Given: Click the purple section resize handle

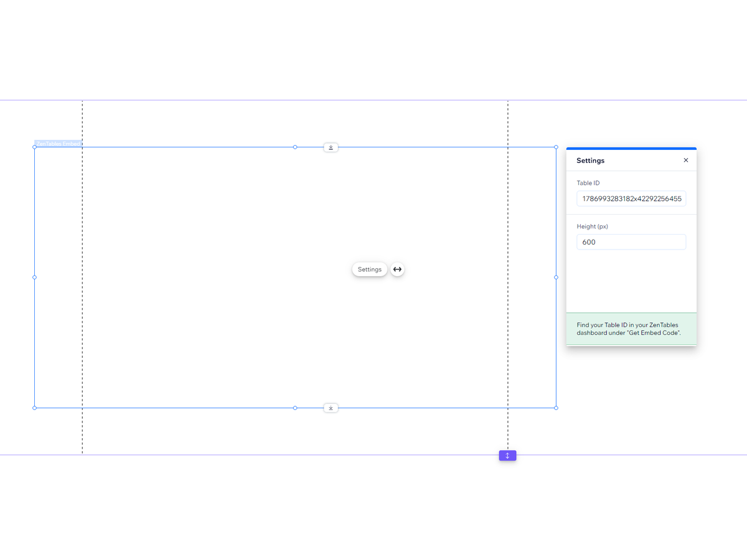Looking at the screenshot, I should [x=507, y=455].
